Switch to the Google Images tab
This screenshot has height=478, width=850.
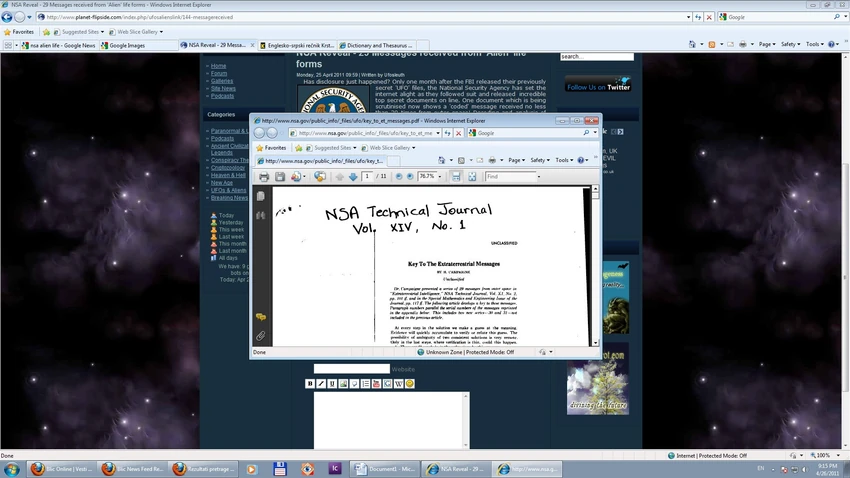click(x=123, y=46)
